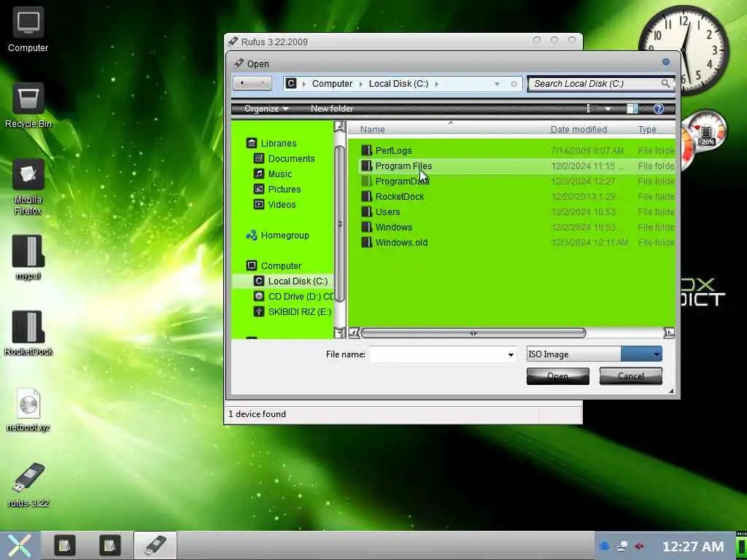
Task: Switch to Rufus in the taskbar
Action: click(x=155, y=545)
